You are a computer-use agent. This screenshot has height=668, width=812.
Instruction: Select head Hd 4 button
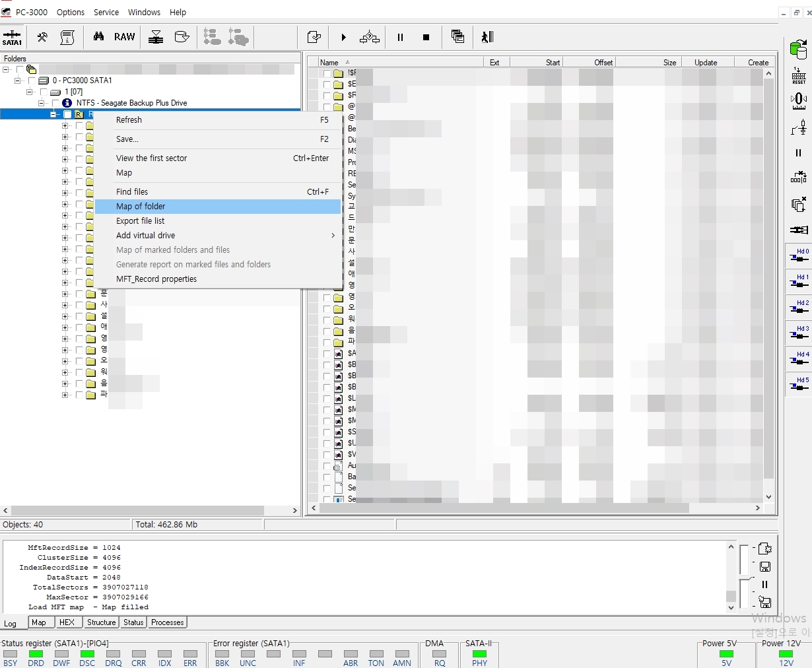pos(799,359)
